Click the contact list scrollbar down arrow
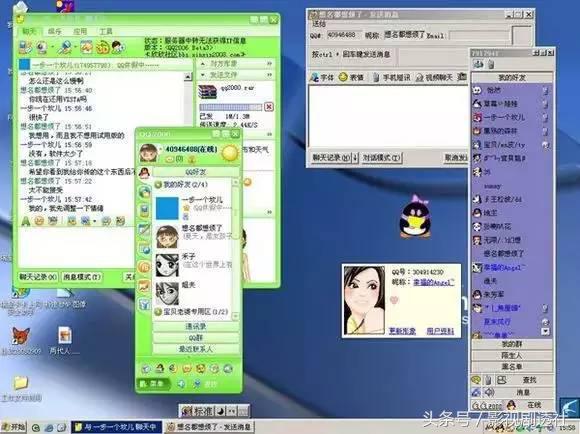This screenshot has height=434, width=580. [235, 316]
